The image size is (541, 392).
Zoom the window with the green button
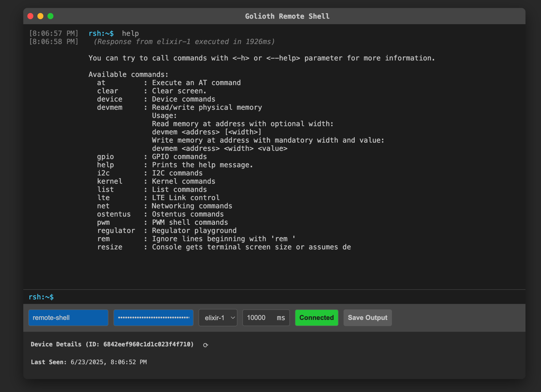50,16
